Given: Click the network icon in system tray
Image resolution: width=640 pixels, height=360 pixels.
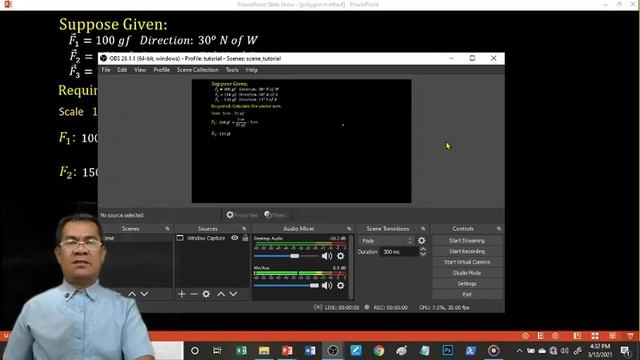Looking at the screenshot, I should (x=553, y=351).
